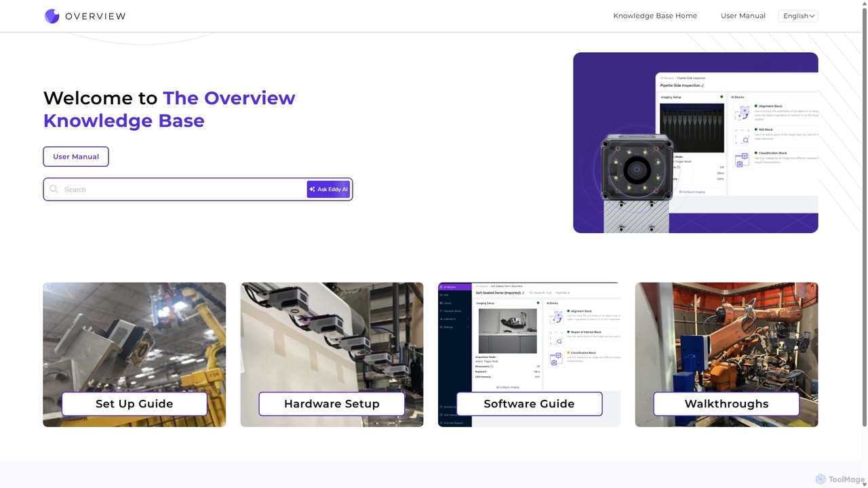This screenshot has width=868, height=488.
Task: Go to User Manual in top navigation
Action: 743,16
